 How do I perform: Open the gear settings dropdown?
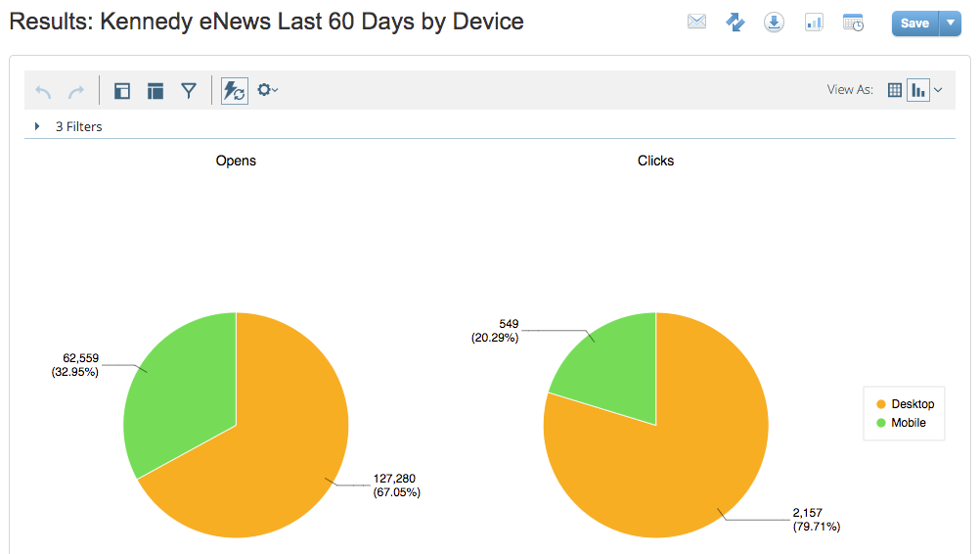pos(268,90)
